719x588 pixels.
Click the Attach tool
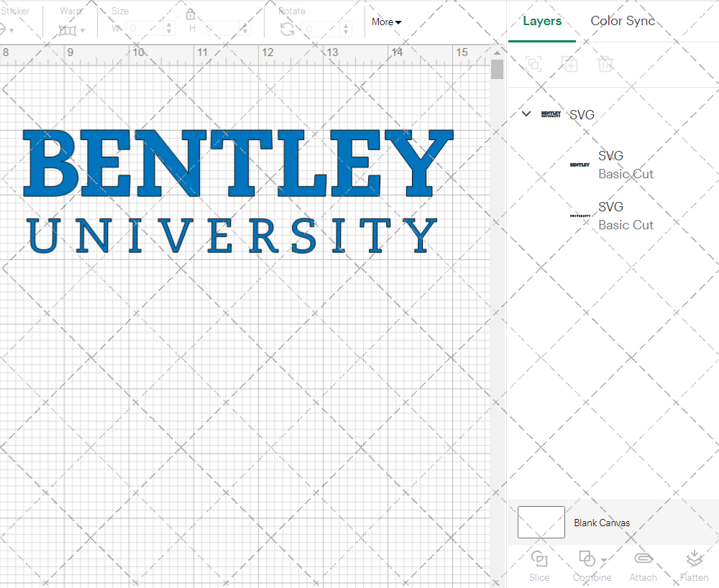click(643, 566)
